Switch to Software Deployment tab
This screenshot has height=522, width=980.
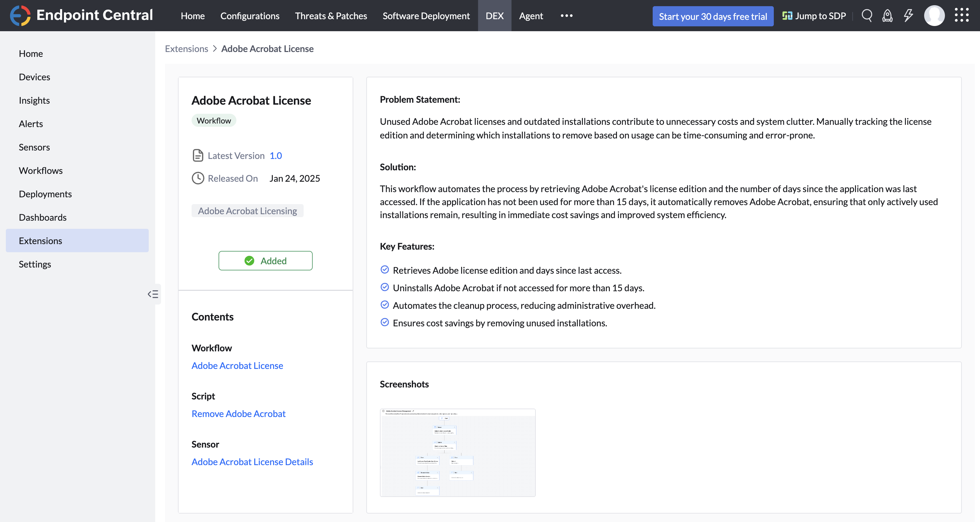click(x=426, y=16)
